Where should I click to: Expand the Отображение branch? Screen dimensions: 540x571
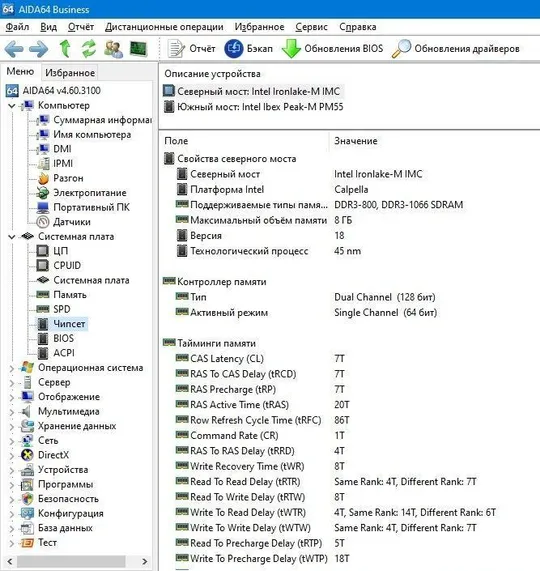12,397
